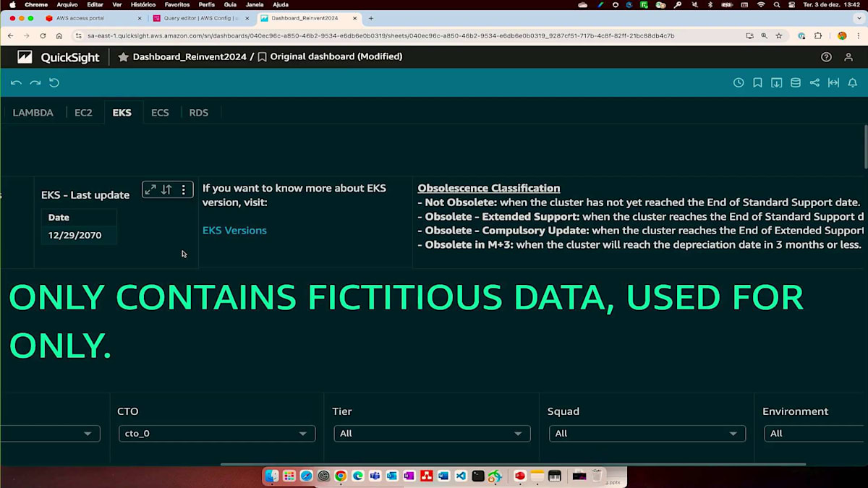
Task: Open Finder from the Dock
Action: pos(272,476)
